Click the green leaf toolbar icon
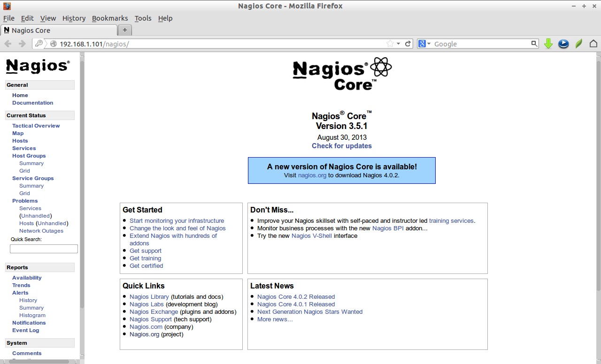The width and height of the screenshot is (601, 364). 579,44
